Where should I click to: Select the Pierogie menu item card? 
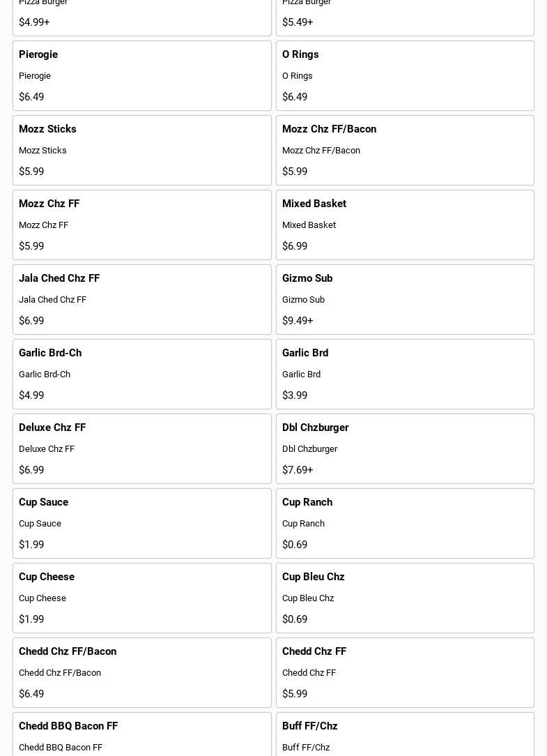click(141, 75)
